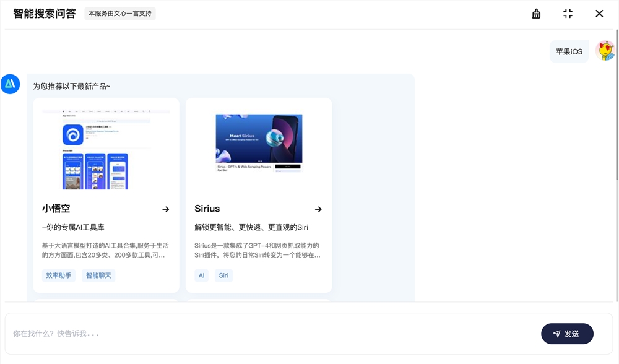Image resolution: width=619 pixels, height=364 pixels.
Task: Open the Sirius product title link
Action: [207, 209]
